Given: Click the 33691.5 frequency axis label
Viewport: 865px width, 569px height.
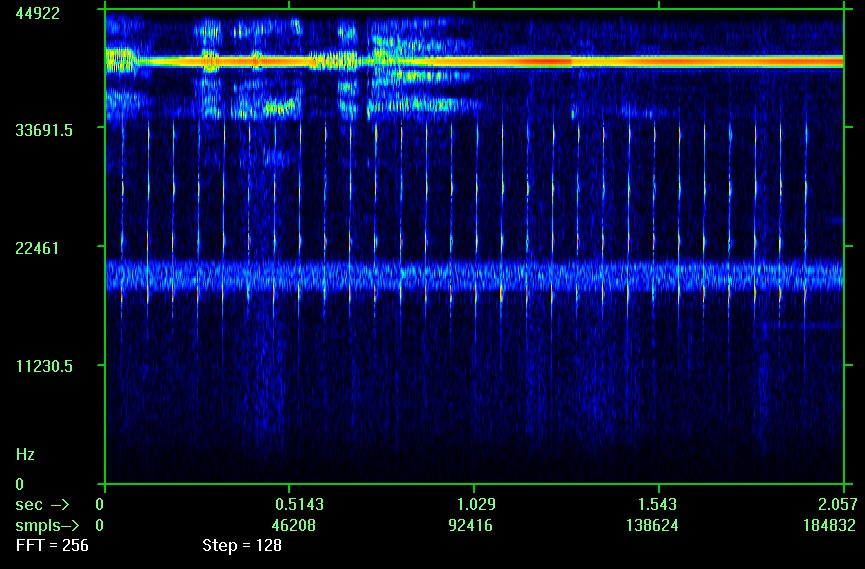Looking at the screenshot, I should (x=44, y=131).
